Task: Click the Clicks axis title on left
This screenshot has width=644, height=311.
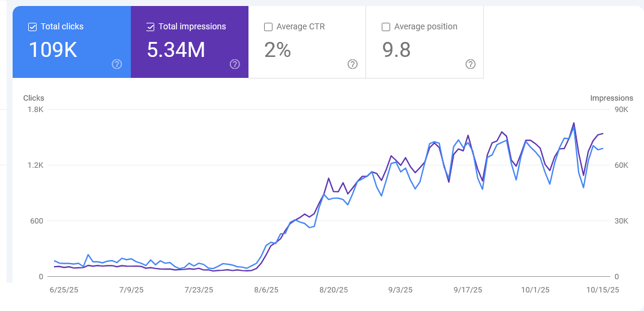Action: click(x=34, y=98)
